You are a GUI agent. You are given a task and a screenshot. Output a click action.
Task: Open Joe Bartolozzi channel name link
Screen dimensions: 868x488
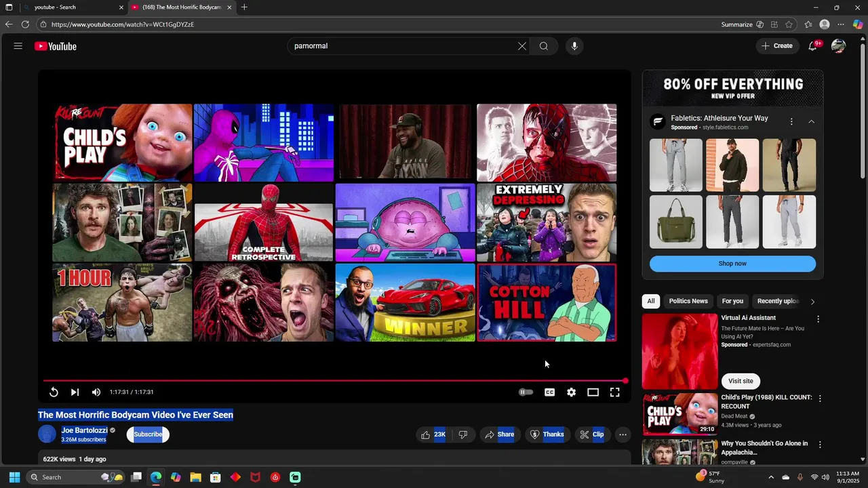[x=84, y=430]
